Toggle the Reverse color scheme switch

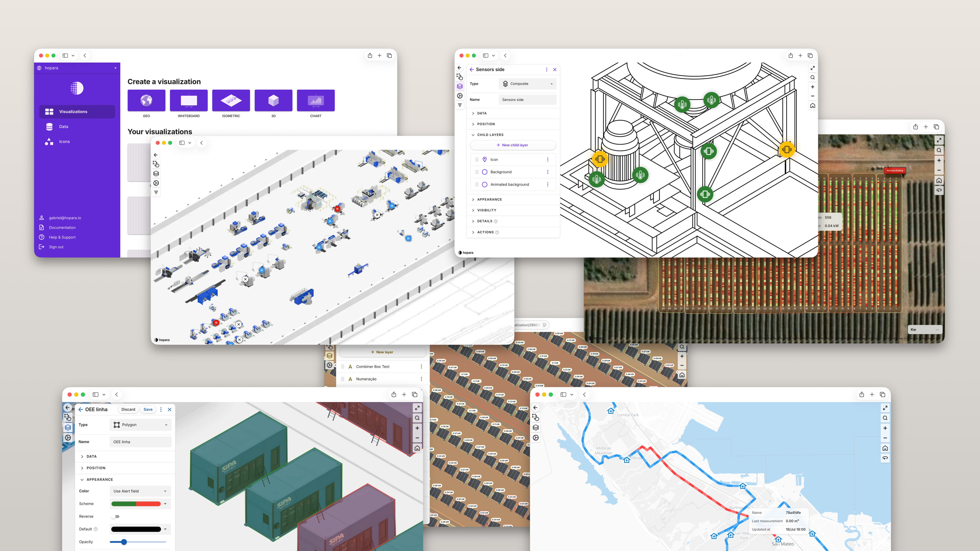click(115, 516)
